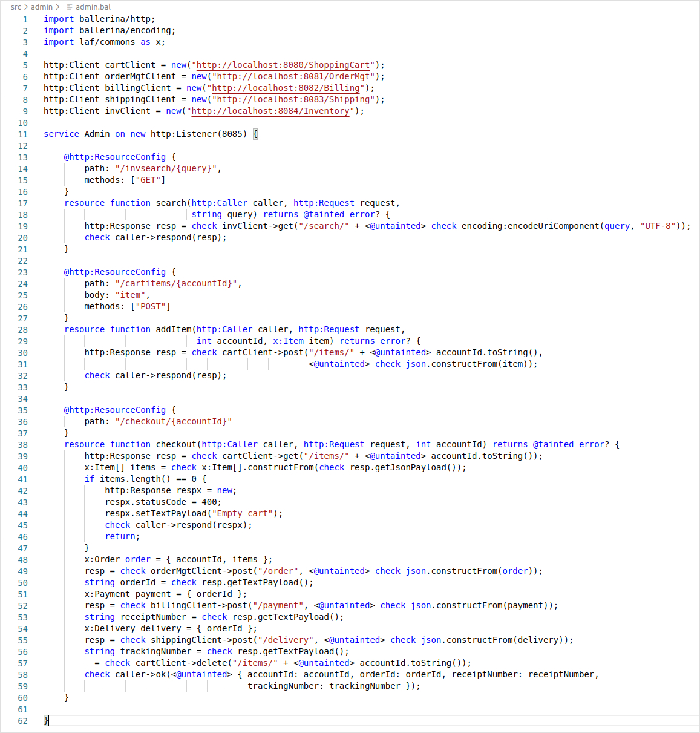Click 'x:Order order' declaration
The image size is (700, 733).
click(x=117, y=559)
